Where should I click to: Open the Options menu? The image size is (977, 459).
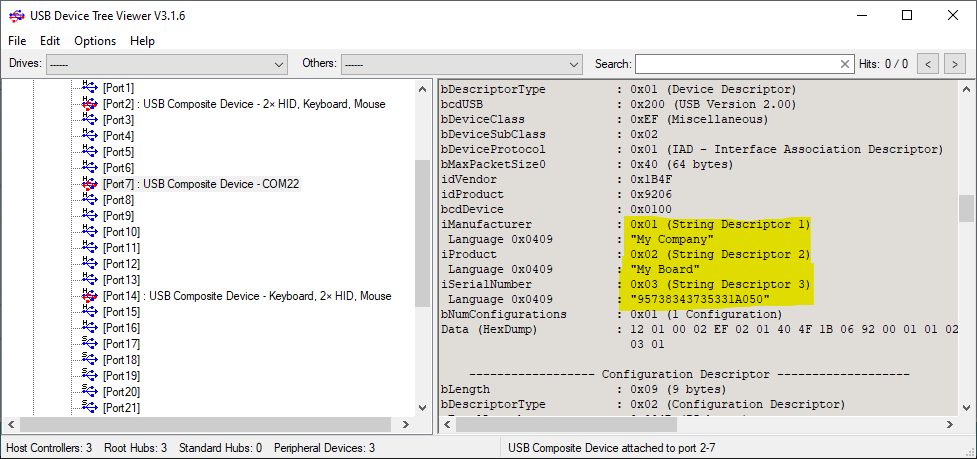[x=95, y=40]
